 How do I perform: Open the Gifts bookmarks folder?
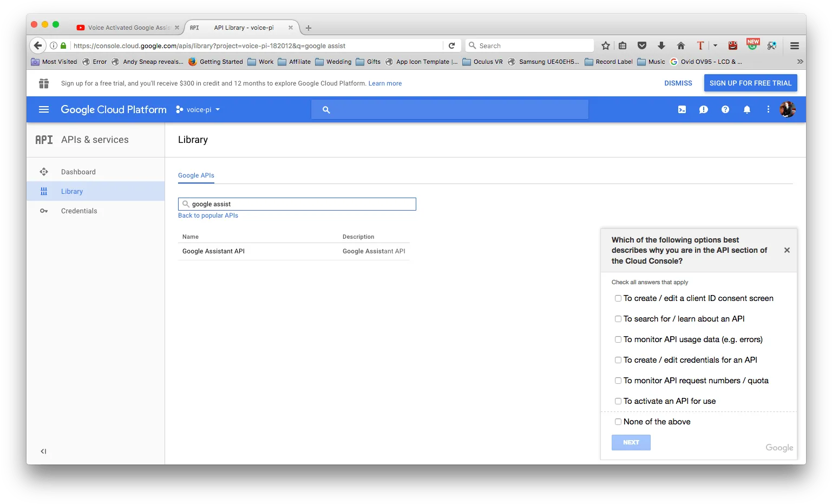(x=368, y=62)
